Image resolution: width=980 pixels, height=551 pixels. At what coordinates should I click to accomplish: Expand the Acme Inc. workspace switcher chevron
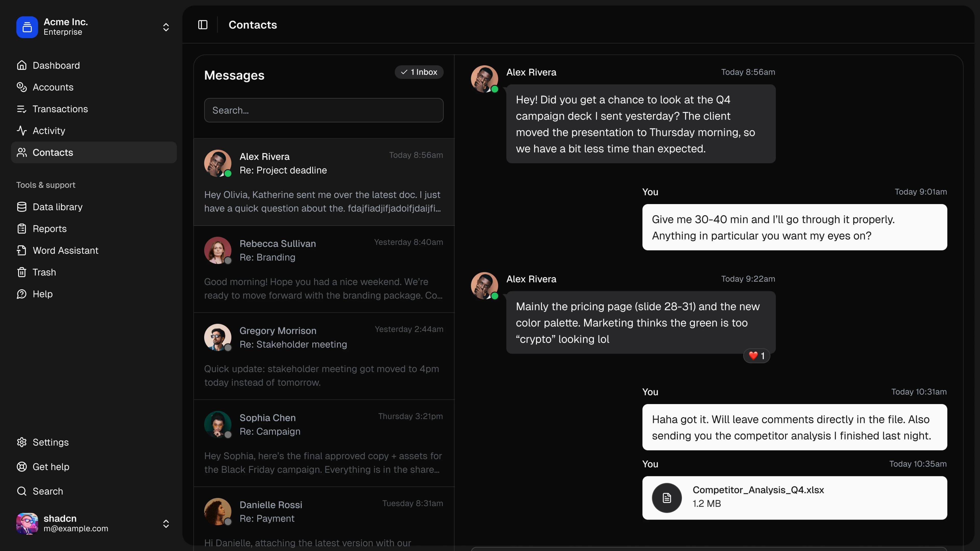(166, 27)
